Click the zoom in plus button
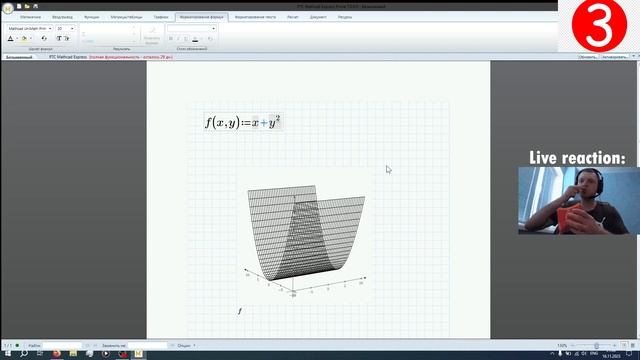This screenshot has height=360, width=640. point(615,345)
